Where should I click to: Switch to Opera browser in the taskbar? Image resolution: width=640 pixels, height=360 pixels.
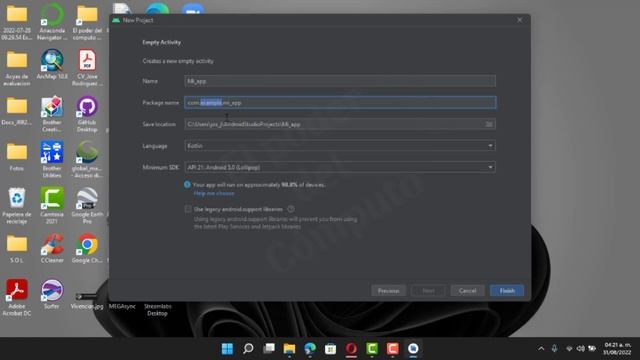pyautogui.click(x=351, y=349)
